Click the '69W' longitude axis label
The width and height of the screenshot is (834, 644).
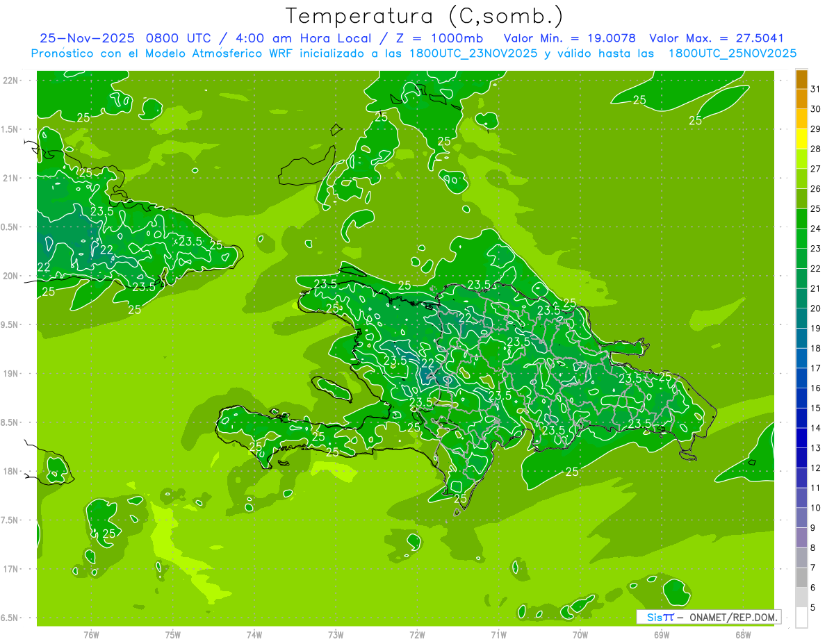pos(661,634)
